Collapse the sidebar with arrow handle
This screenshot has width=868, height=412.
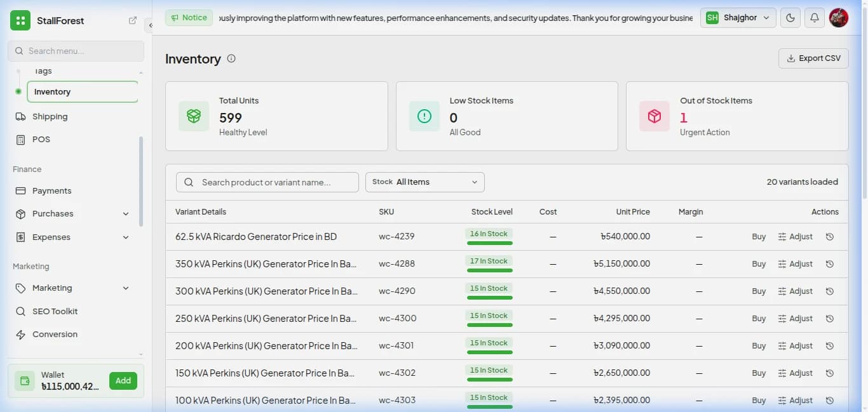coord(150,25)
